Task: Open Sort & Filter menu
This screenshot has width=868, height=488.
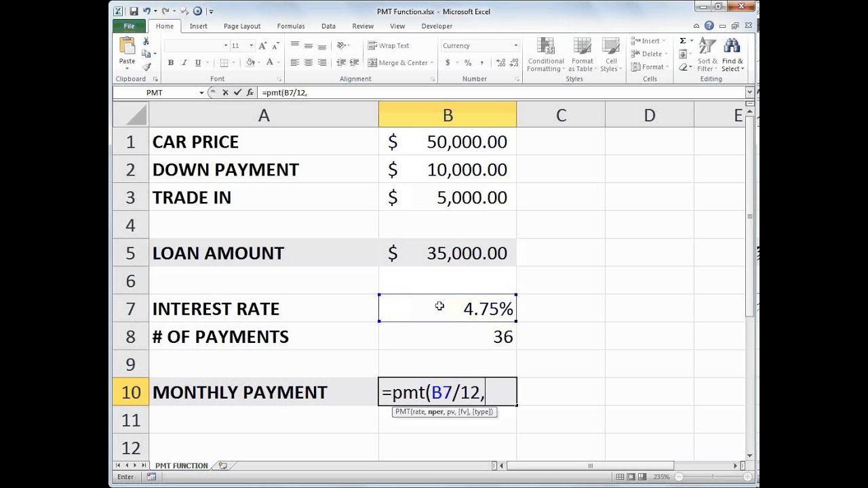Action: (x=707, y=55)
